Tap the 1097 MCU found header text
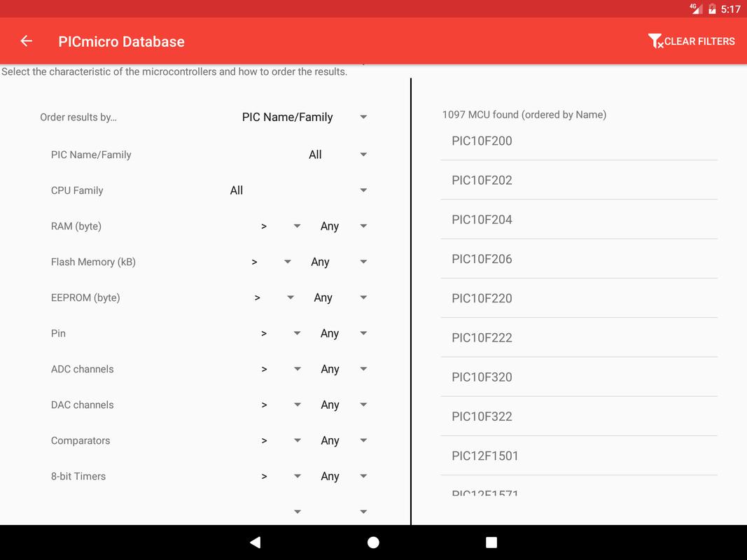The height and width of the screenshot is (560, 747). click(524, 115)
